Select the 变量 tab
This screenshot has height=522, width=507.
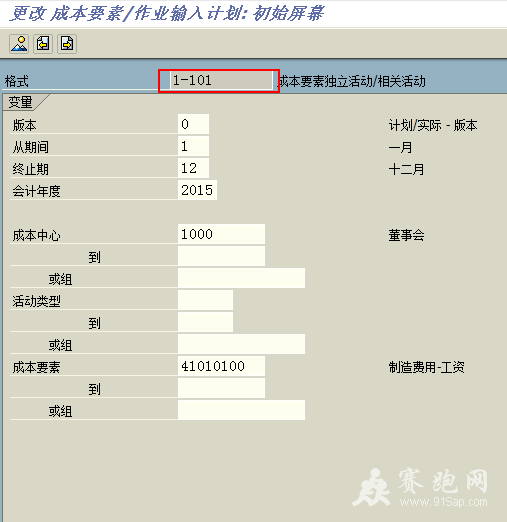pyautogui.click(x=21, y=102)
